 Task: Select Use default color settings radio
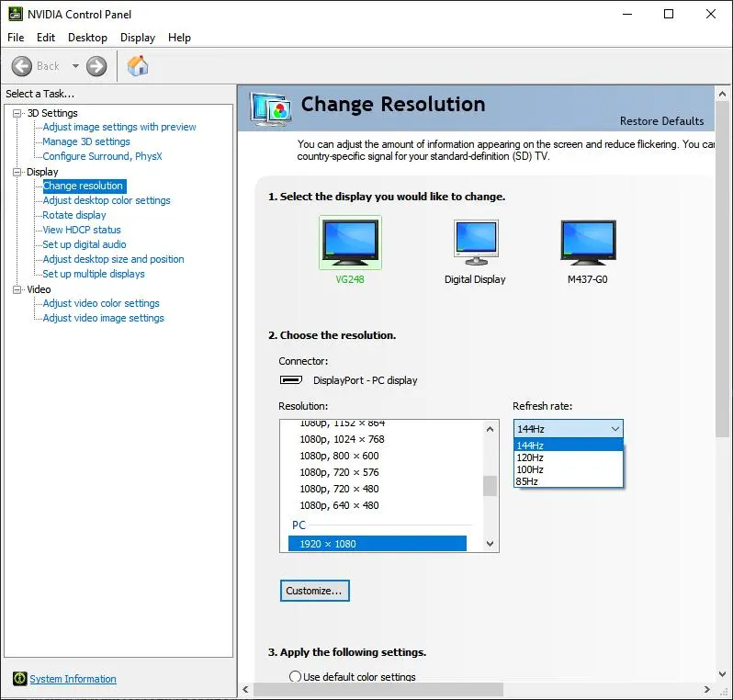point(295,677)
